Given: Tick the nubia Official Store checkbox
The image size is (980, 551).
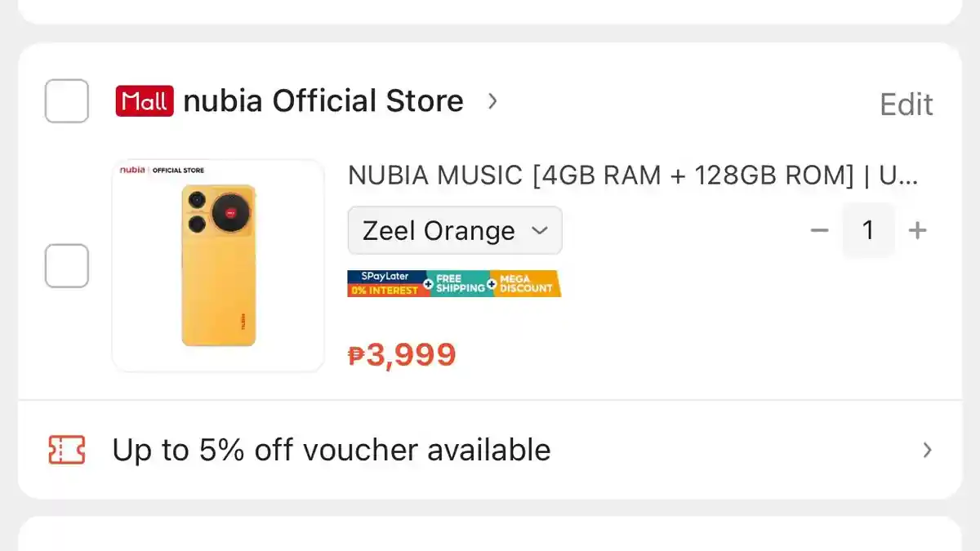Looking at the screenshot, I should point(66,101).
